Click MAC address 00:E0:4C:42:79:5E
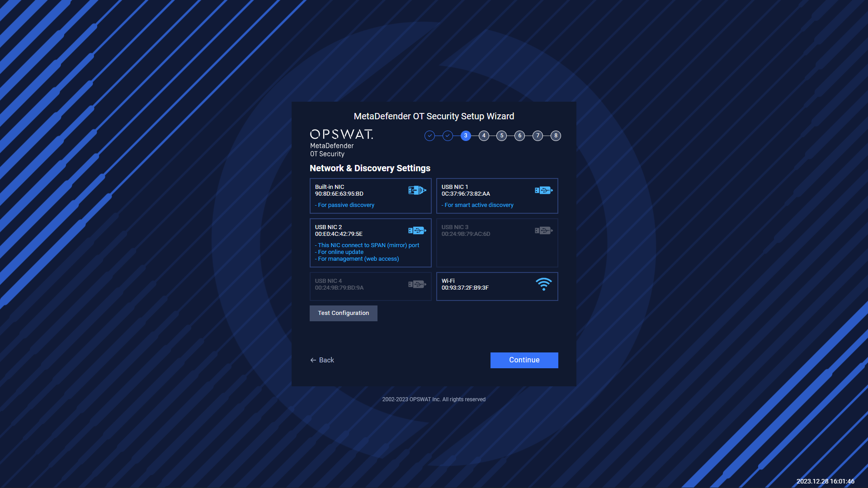This screenshot has width=868, height=488. click(339, 234)
